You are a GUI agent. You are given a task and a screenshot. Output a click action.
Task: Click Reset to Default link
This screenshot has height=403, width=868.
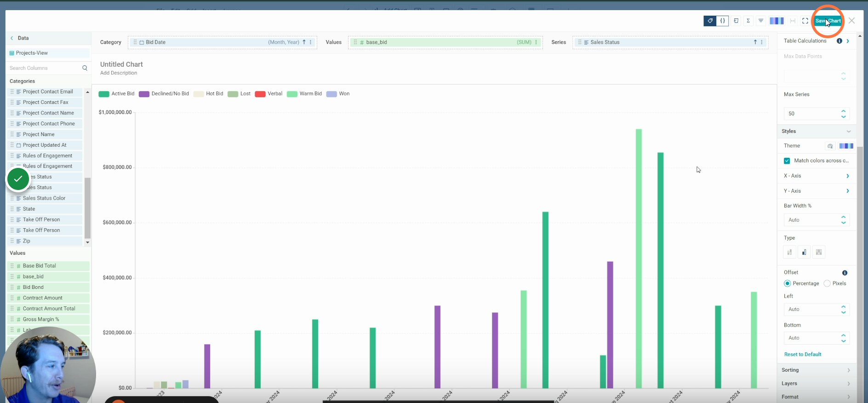click(803, 355)
